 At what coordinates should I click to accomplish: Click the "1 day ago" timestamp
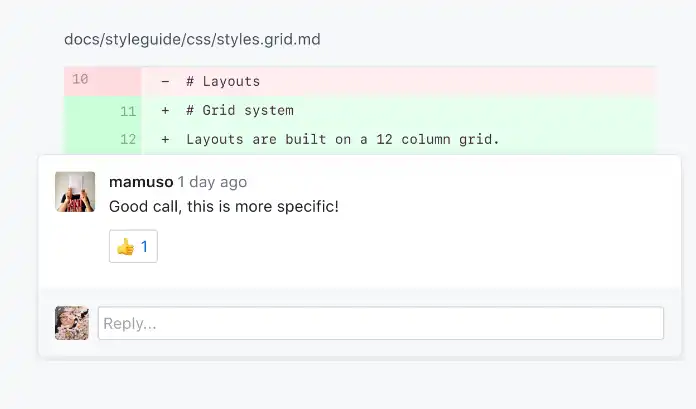tap(212, 182)
